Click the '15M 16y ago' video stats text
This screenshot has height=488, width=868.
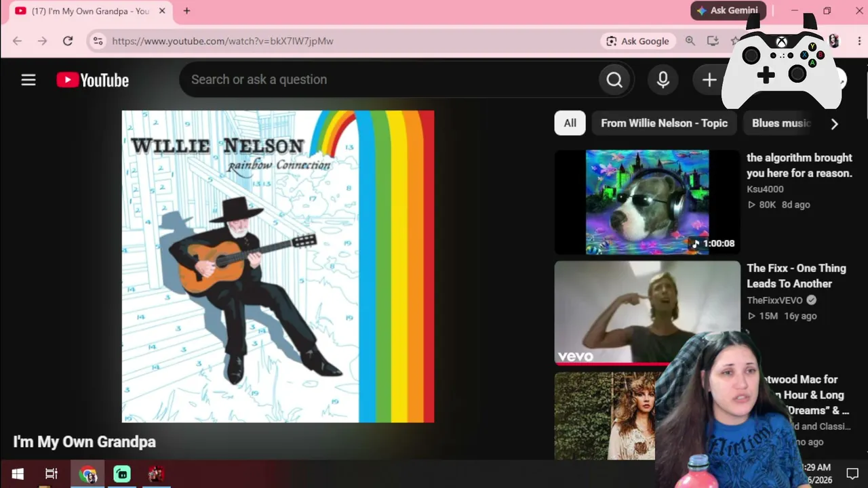click(782, 316)
